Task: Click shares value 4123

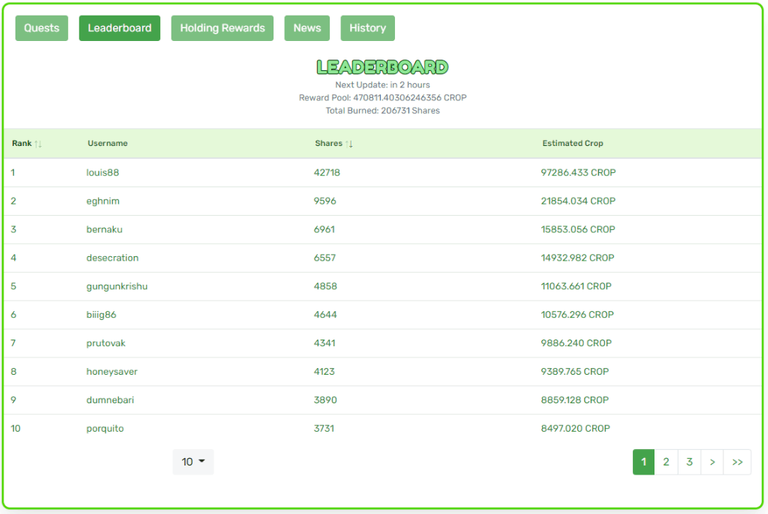Action: click(324, 371)
